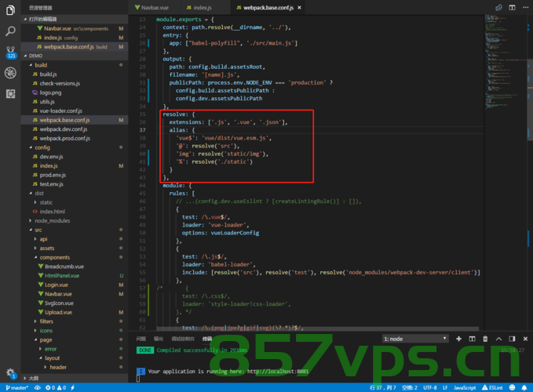This screenshot has width=533, height=392.
Task: Open webpack.prod.conf.js in the file tree
Action: tap(75, 138)
